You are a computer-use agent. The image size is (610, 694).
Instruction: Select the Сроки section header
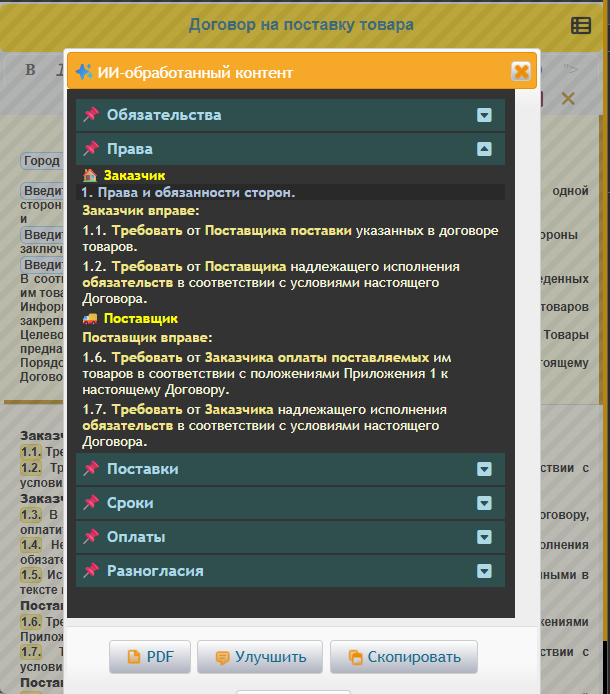[290, 503]
